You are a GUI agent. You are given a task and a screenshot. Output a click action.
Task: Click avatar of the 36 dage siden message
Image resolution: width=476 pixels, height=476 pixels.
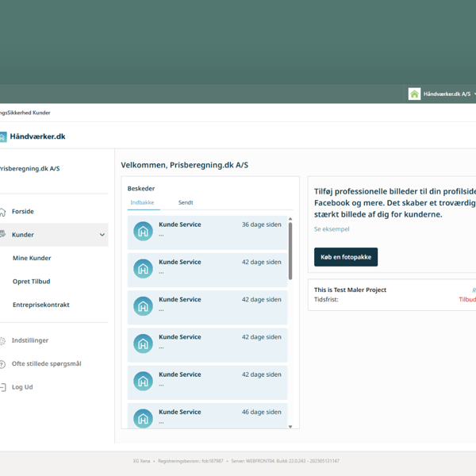pos(143,231)
